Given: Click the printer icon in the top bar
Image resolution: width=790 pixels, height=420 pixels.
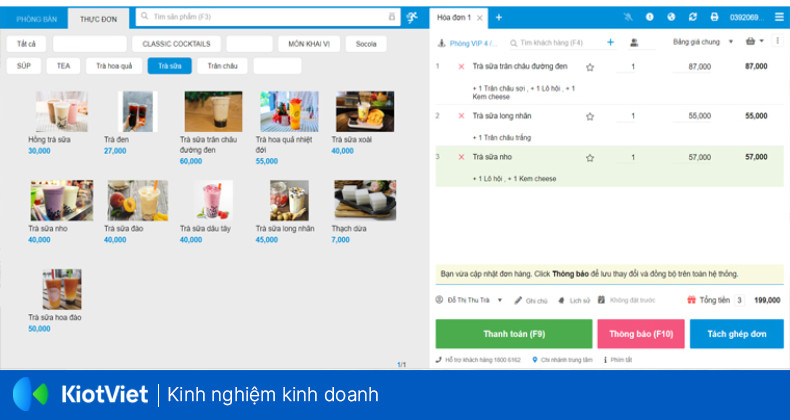Looking at the screenshot, I should [x=714, y=17].
